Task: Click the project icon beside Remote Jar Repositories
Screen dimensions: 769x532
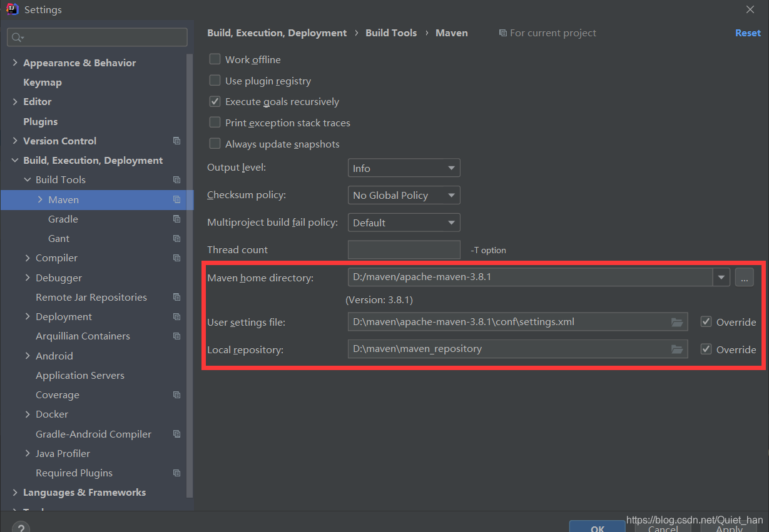Action: click(176, 297)
